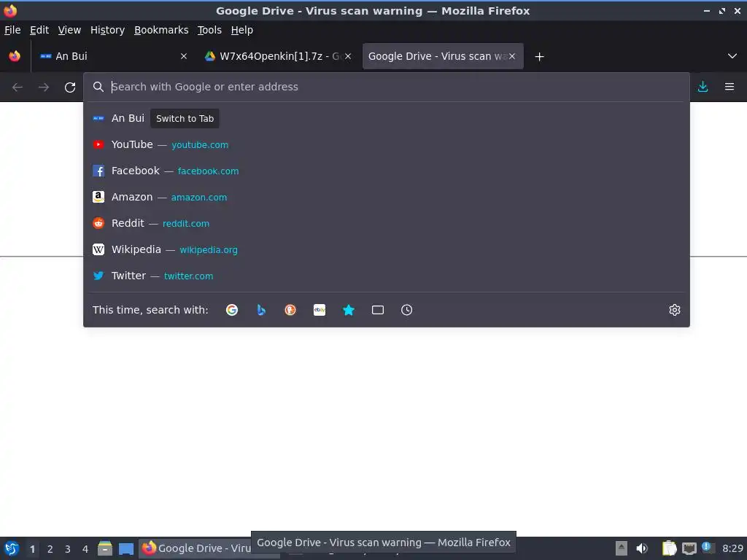This screenshot has height=560, width=747.
Task: Switch to the W7x64Openkin[1].7z tab
Action: click(x=278, y=56)
